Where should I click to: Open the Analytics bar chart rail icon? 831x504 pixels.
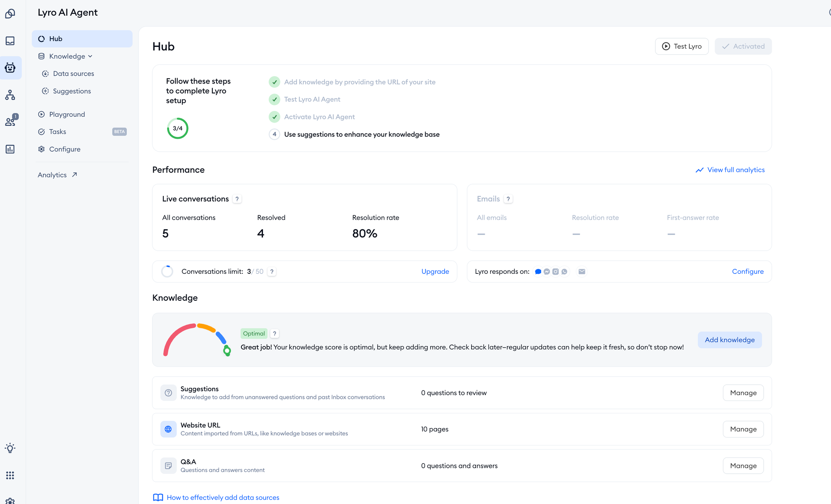[x=10, y=149]
